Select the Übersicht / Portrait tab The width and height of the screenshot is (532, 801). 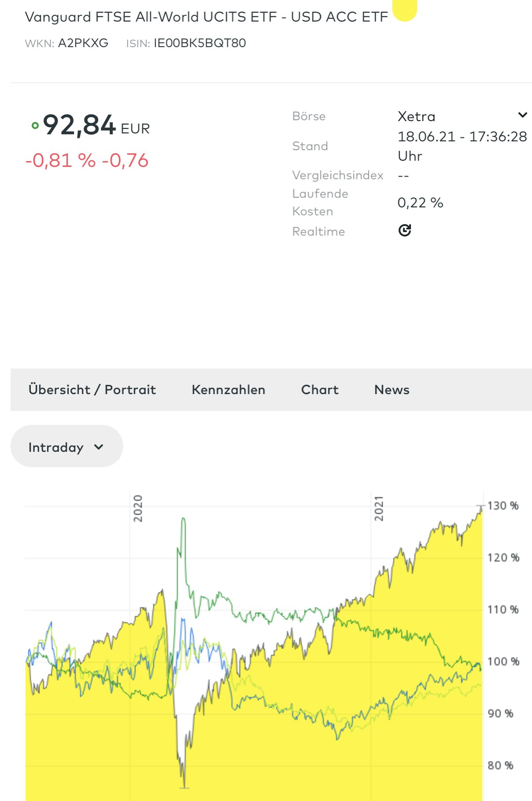[92, 390]
